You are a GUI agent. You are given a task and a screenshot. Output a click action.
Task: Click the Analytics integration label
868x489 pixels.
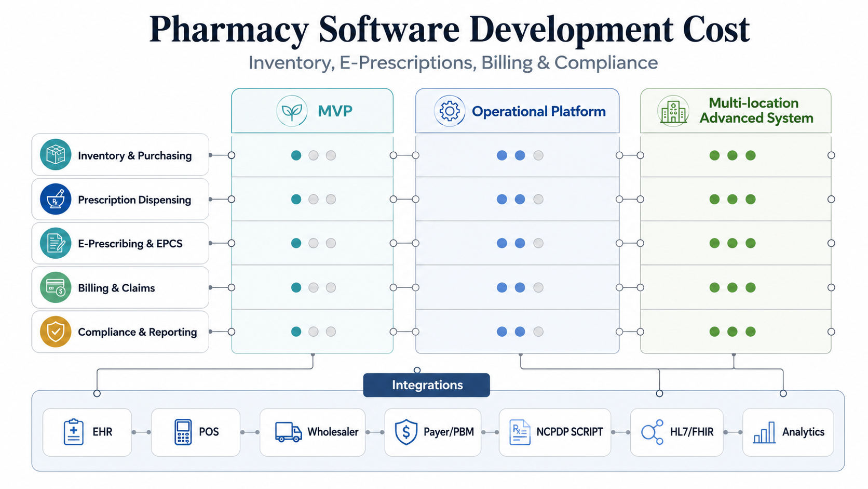(803, 432)
